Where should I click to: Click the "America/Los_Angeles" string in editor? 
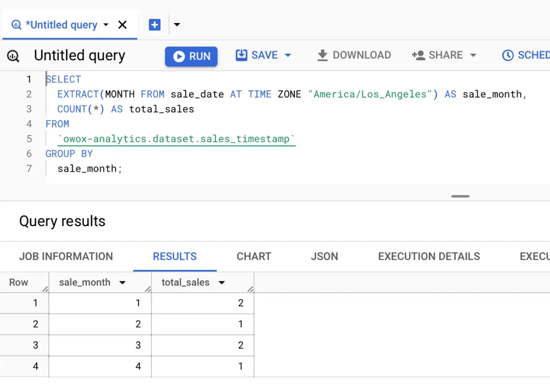point(370,94)
